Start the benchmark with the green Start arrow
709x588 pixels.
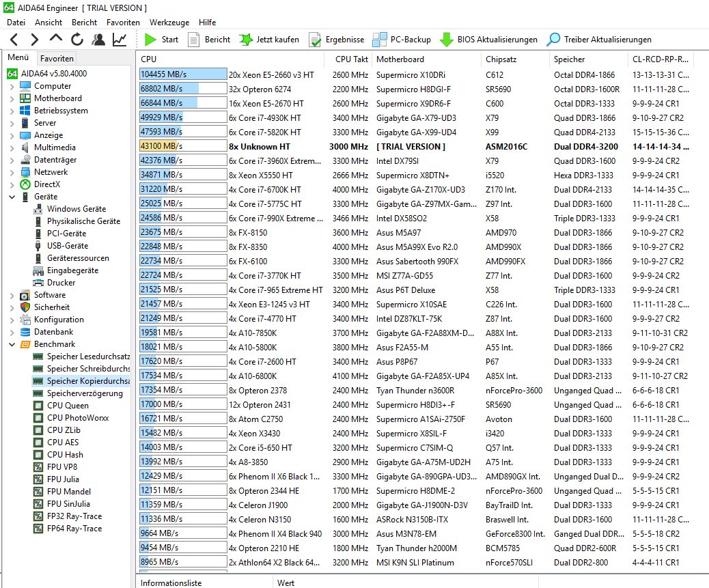tap(161, 40)
